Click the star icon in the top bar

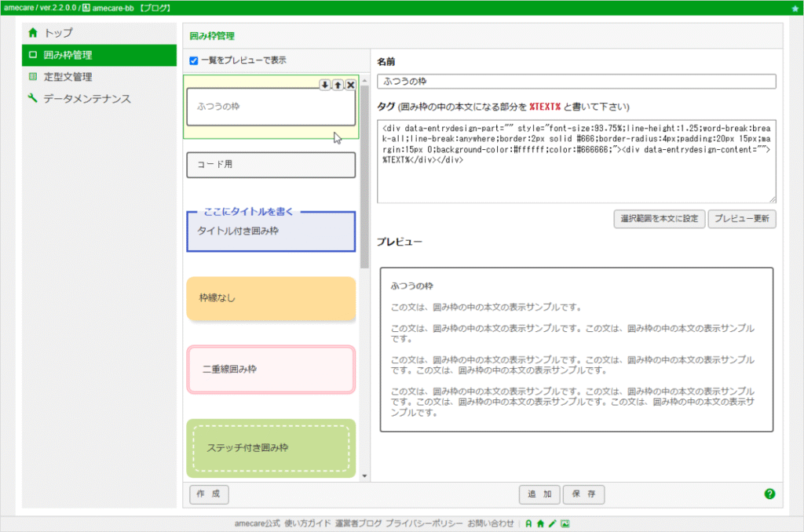click(795, 8)
